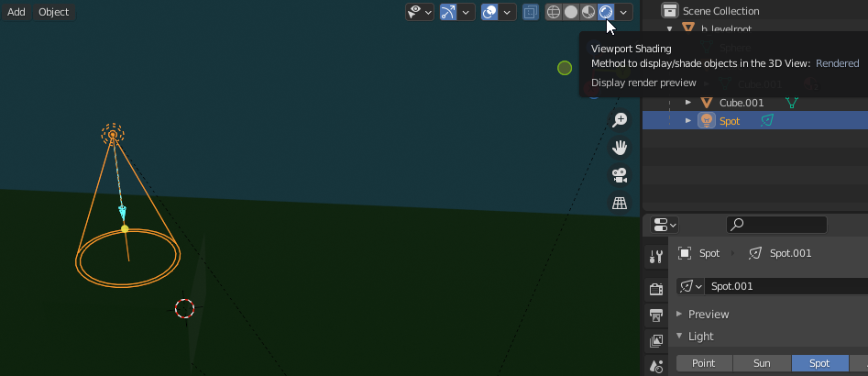Open the Scene properties tab

coord(656,366)
